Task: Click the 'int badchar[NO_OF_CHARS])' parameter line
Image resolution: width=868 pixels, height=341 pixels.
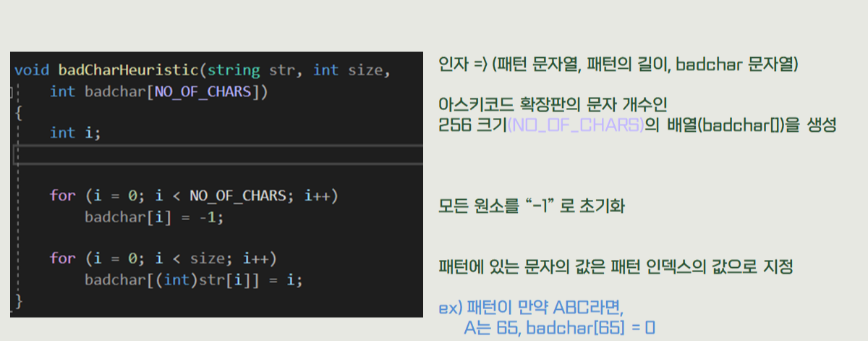Action: [159, 91]
